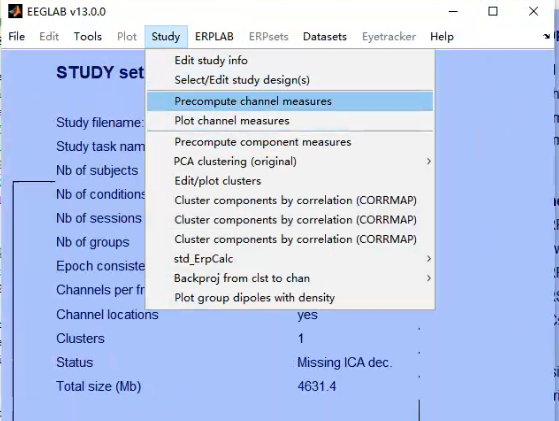559x421 pixels.
Task: Click the Channel locations label
Action: coord(107,315)
